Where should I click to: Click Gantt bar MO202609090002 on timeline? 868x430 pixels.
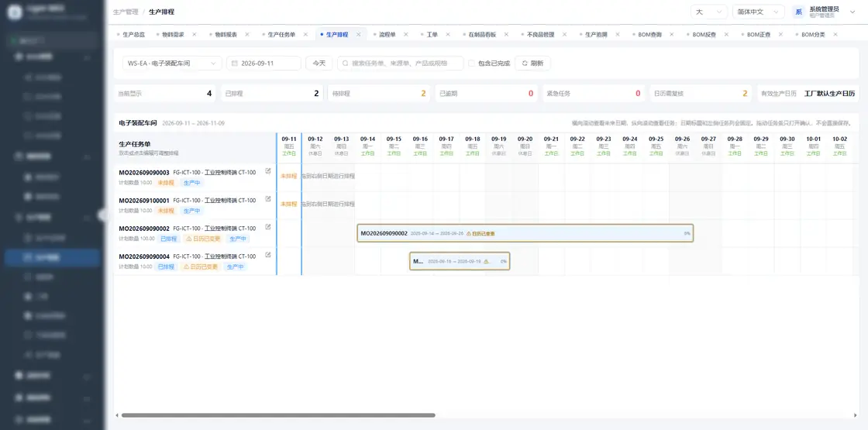(x=525, y=233)
